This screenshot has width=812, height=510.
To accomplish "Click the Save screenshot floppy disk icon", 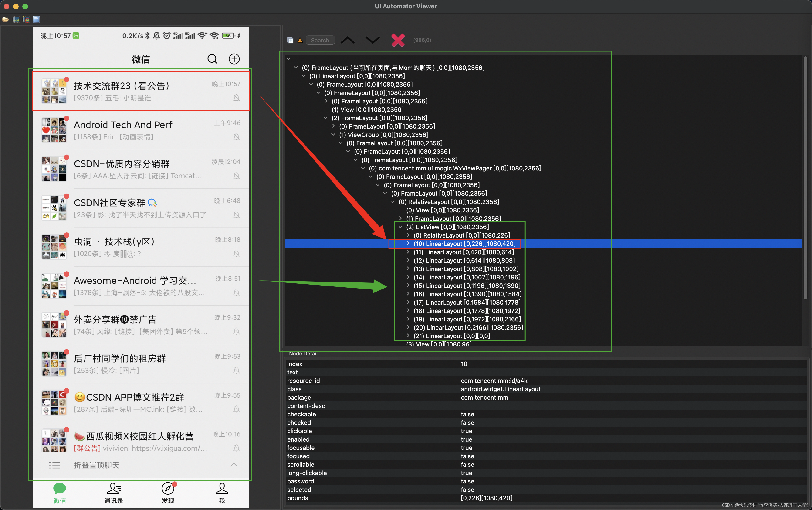I will [36, 20].
